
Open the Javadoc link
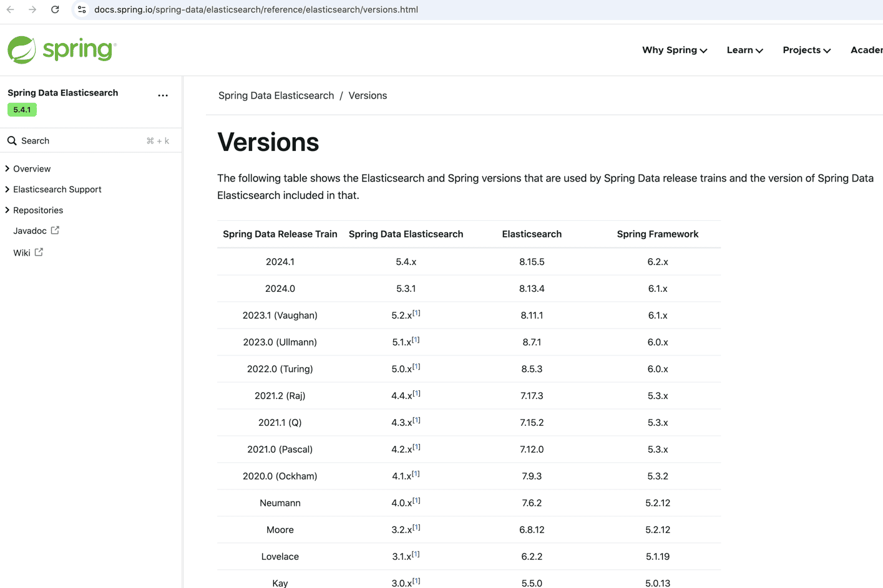[x=30, y=231]
